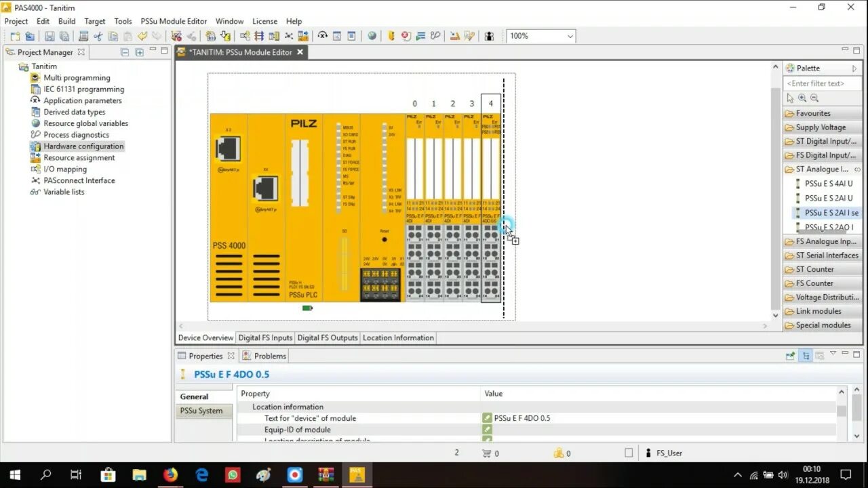Expand the Supply Voltage palette drawer
The image size is (868, 488).
(823, 127)
